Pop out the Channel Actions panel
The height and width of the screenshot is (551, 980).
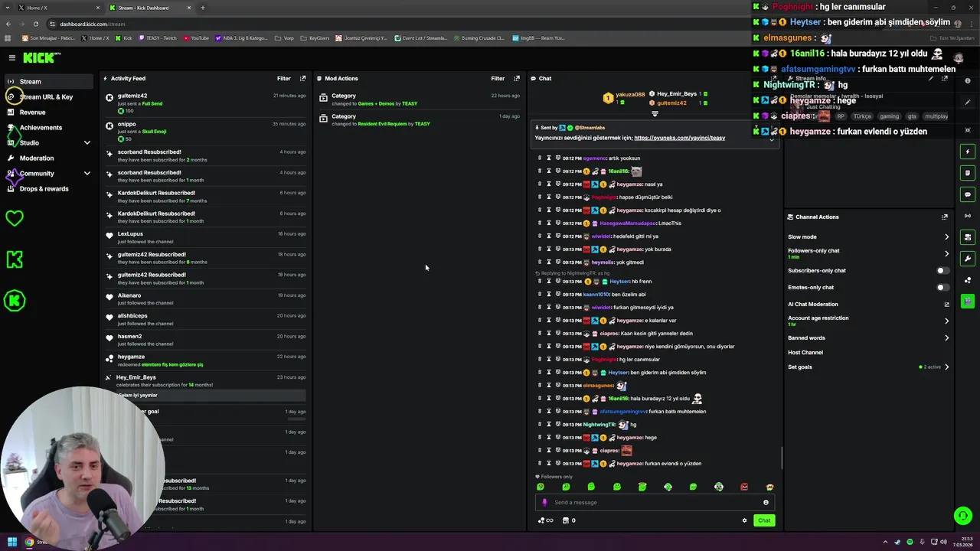pos(945,217)
